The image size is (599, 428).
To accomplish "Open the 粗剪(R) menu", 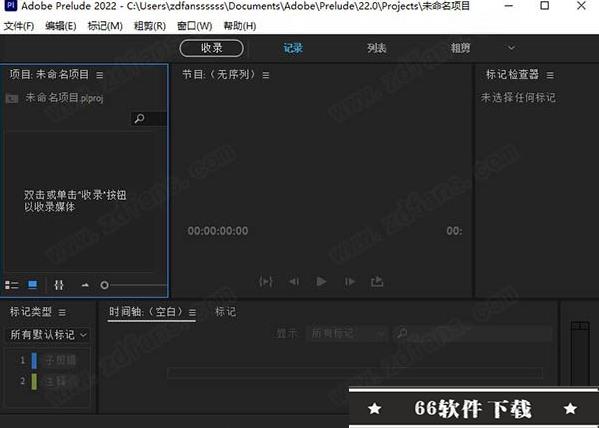I will [x=150, y=26].
